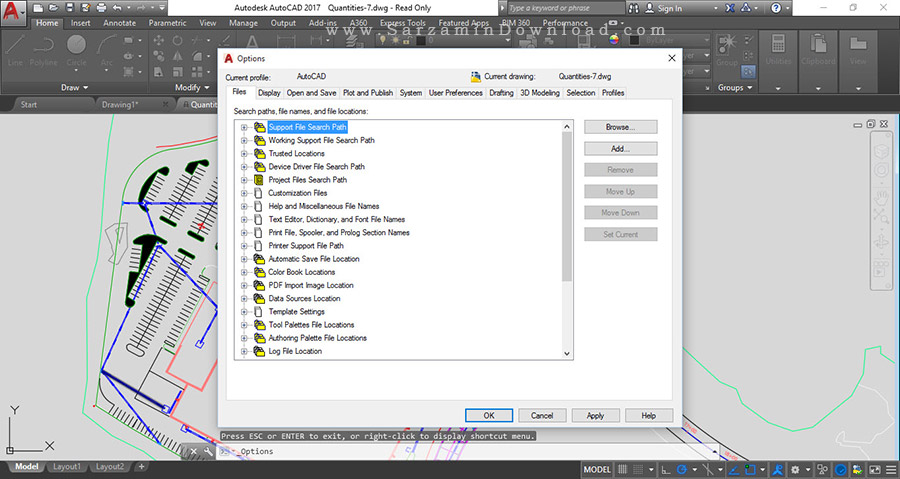Click the Help question mark icon
Screen dimensions: 900x479
pos(776,8)
